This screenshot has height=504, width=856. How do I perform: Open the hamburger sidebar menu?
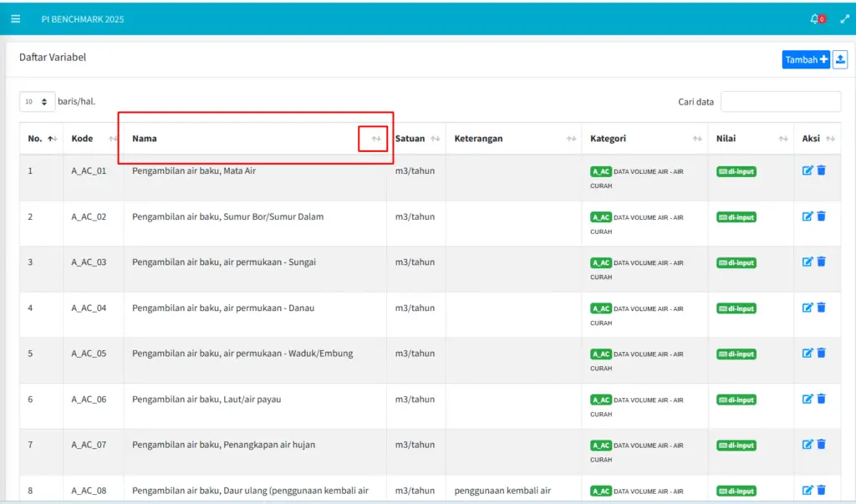pyautogui.click(x=15, y=18)
